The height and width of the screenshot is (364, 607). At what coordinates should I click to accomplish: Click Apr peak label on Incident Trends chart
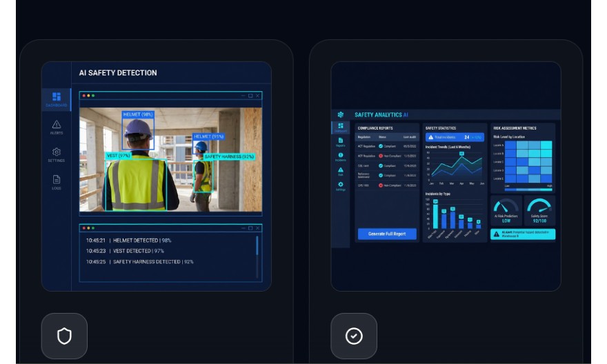pyautogui.click(x=462, y=154)
